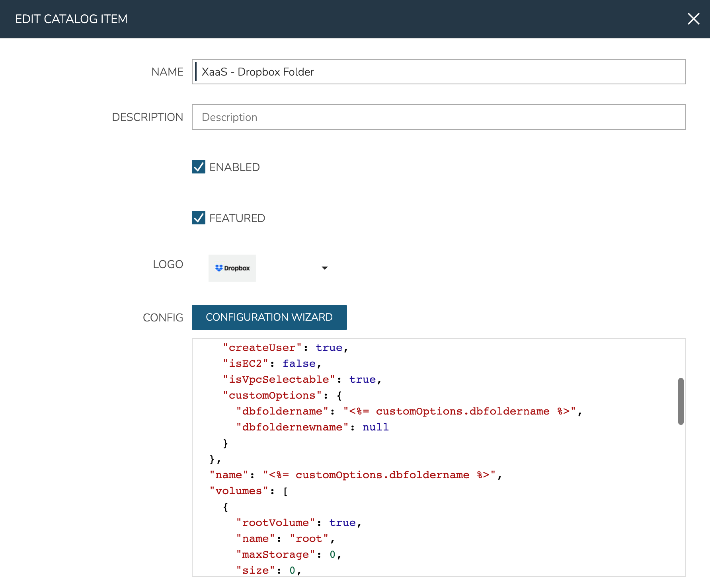The height and width of the screenshot is (588, 710).
Task: Close the Edit Catalog Item dialog
Action: pyautogui.click(x=693, y=19)
